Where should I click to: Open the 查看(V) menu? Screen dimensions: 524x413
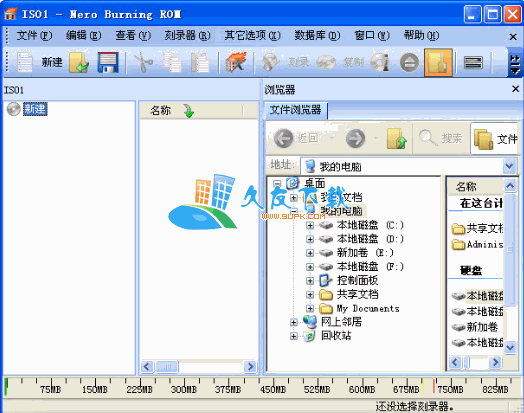point(133,35)
